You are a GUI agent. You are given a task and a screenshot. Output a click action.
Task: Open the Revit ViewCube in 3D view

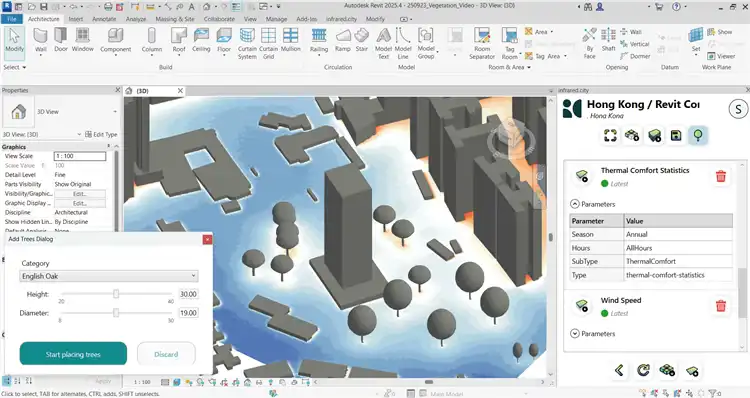(x=511, y=138)
